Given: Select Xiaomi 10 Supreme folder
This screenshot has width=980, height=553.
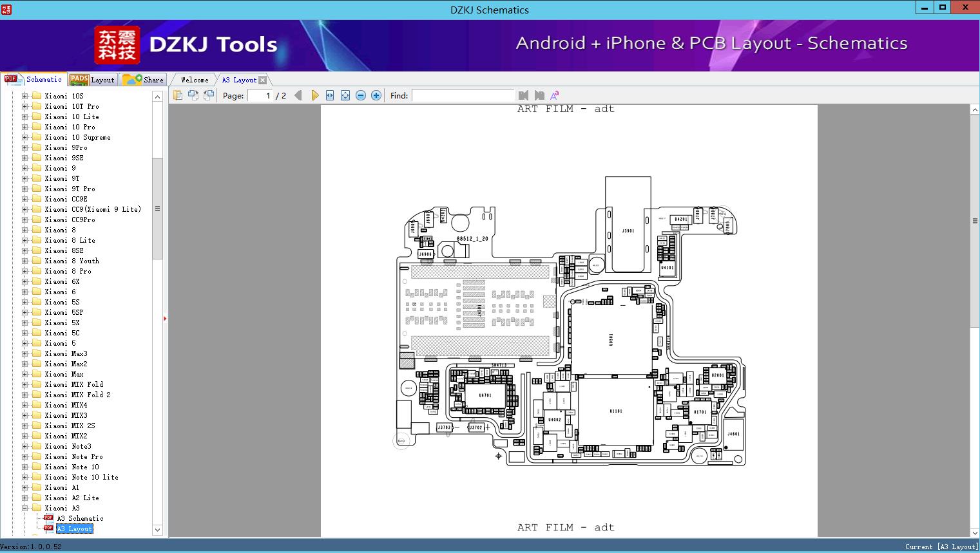Looking at the screenshot, I should (77, 137).
